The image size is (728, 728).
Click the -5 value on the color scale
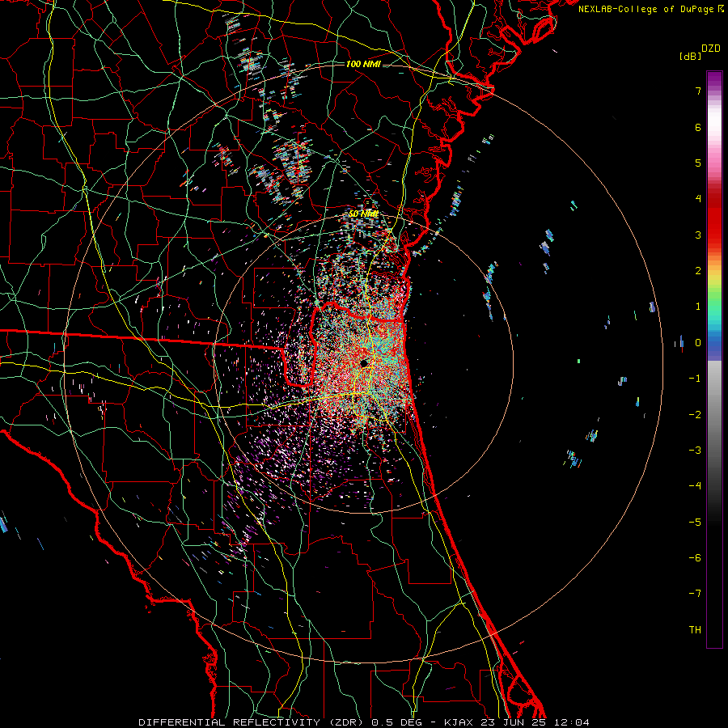tap(695, 522)
